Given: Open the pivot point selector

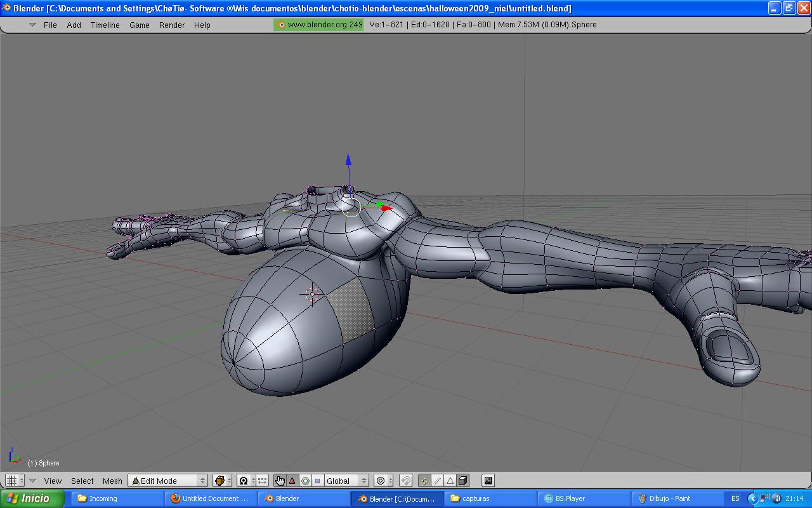Looking at the screenshot, I should tap(246, 481).
